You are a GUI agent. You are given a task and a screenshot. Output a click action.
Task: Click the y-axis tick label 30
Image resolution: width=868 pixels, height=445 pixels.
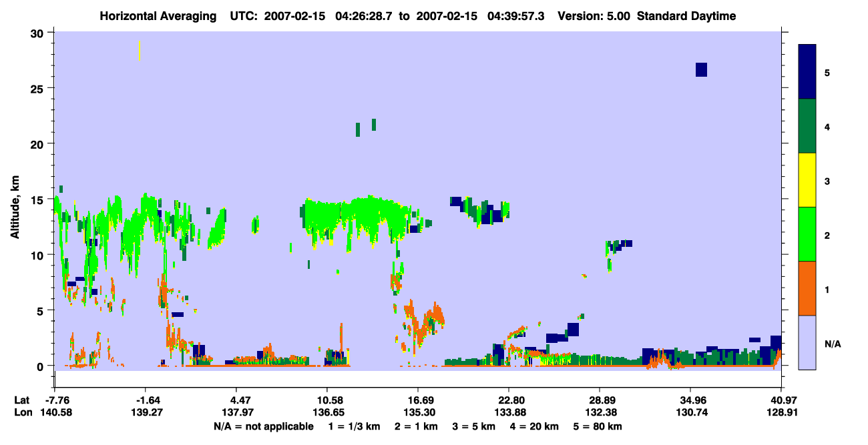[x=37, y=33]
